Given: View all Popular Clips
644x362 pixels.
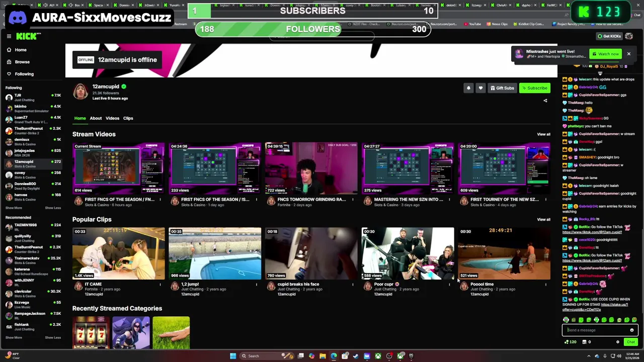Looking at the screenshot, I should (543, 219).
